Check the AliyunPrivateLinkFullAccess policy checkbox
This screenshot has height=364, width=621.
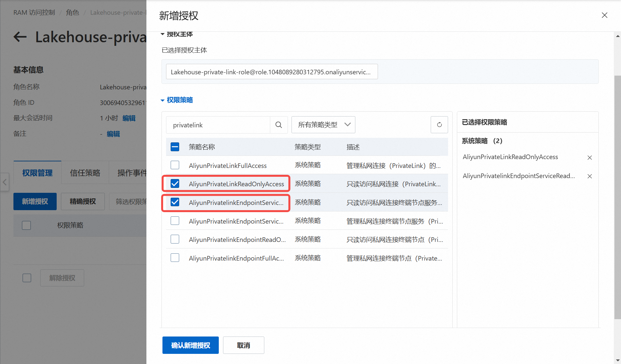tap(175, 165)
